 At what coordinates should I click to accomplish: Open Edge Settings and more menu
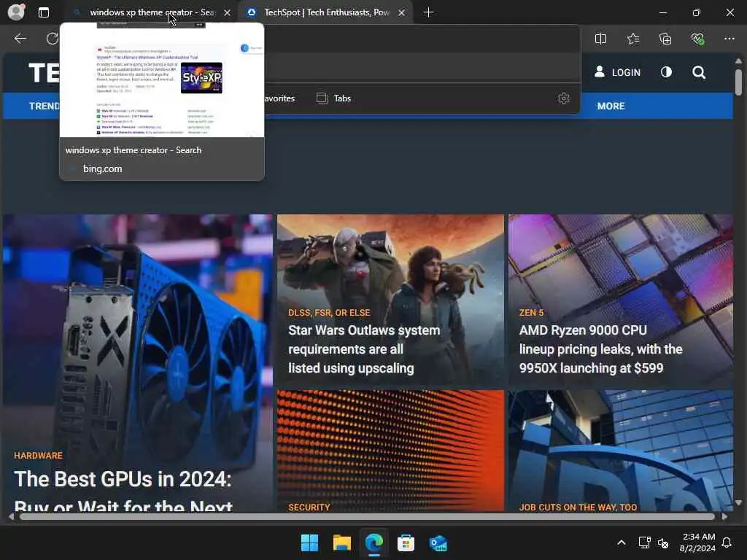coord(729,39)
